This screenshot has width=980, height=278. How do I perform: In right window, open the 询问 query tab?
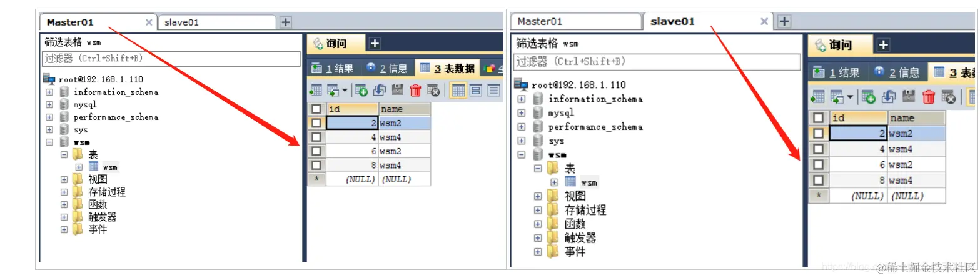(x=840, y=45)
